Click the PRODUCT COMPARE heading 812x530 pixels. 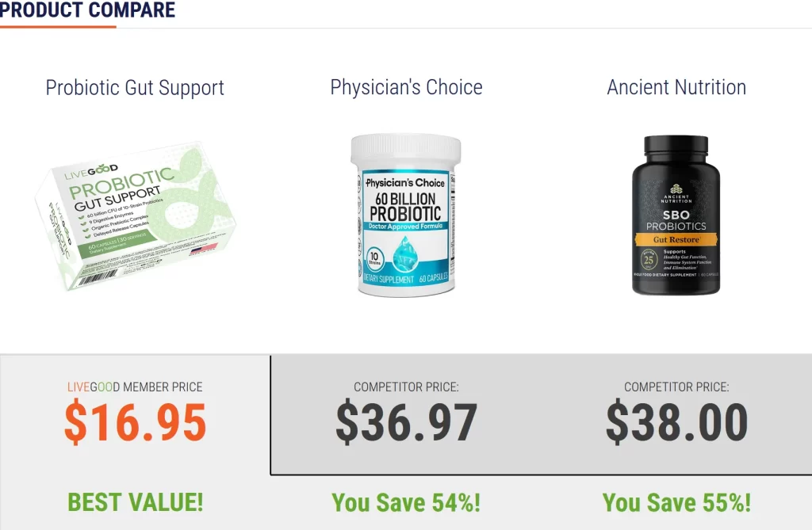[87, 10]
